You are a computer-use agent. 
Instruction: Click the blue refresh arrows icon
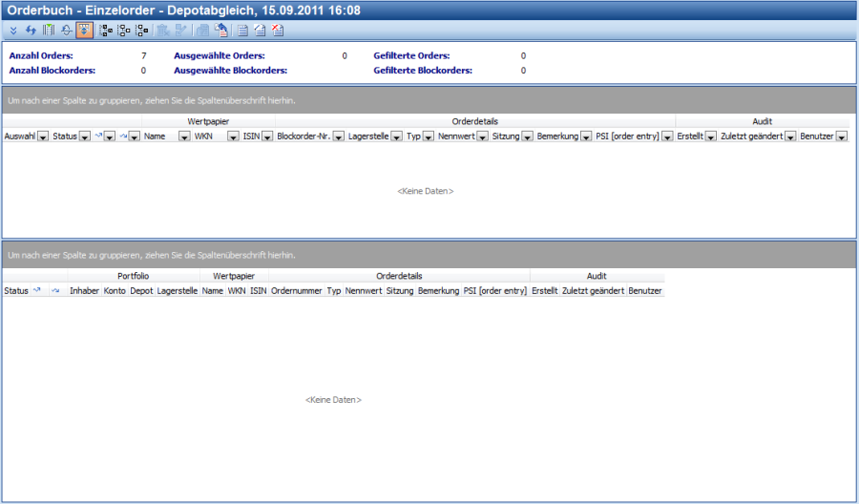tap(31, 30)
